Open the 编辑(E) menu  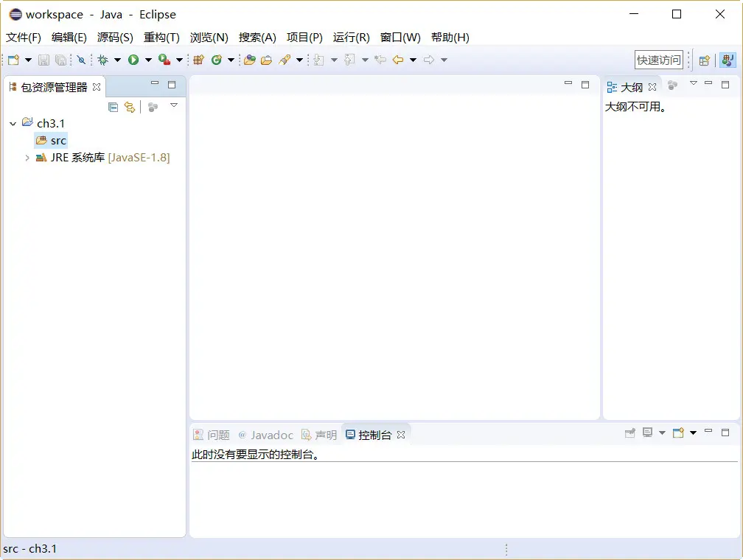tap(69, 38)
